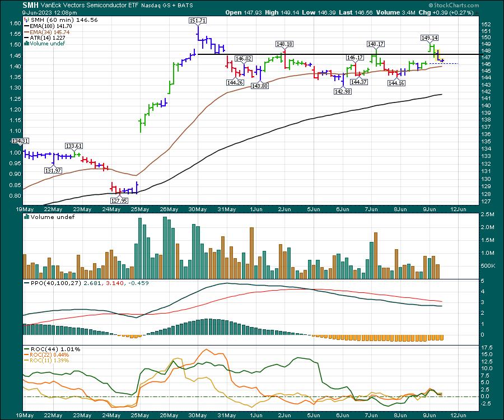Screen dimensions: 504x420
Task: Click the ROC(11) legend entry
Action: [46, 360]
